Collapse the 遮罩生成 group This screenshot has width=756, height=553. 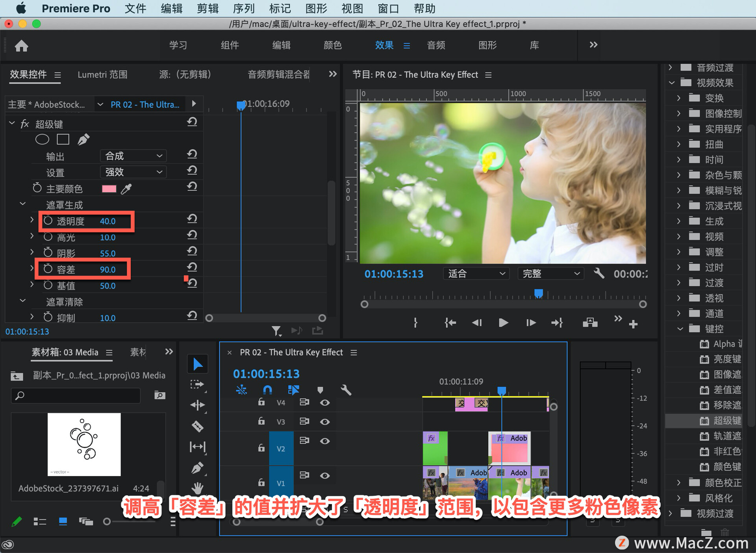(23, 204)
